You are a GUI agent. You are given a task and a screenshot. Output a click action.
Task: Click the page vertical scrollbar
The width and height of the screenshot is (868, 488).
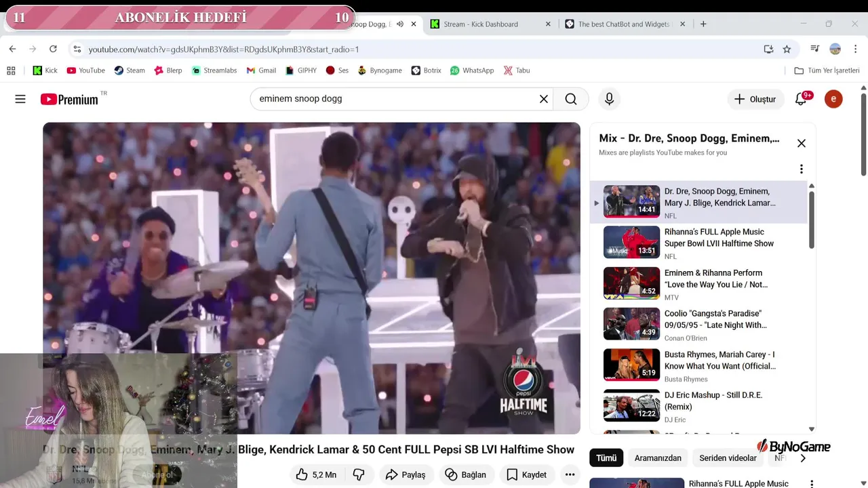coord(863,136)
